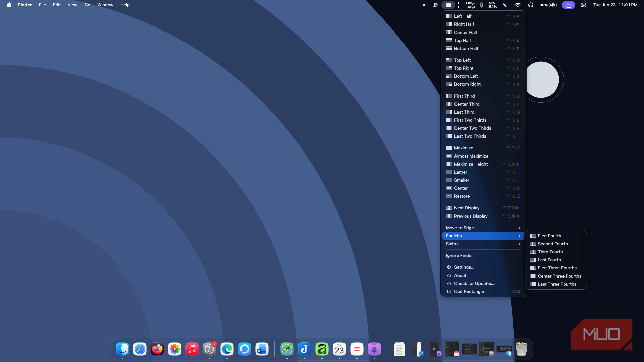Open Calendar from the Dock
This screenshot has height=362, width=644.
point(339,349)
